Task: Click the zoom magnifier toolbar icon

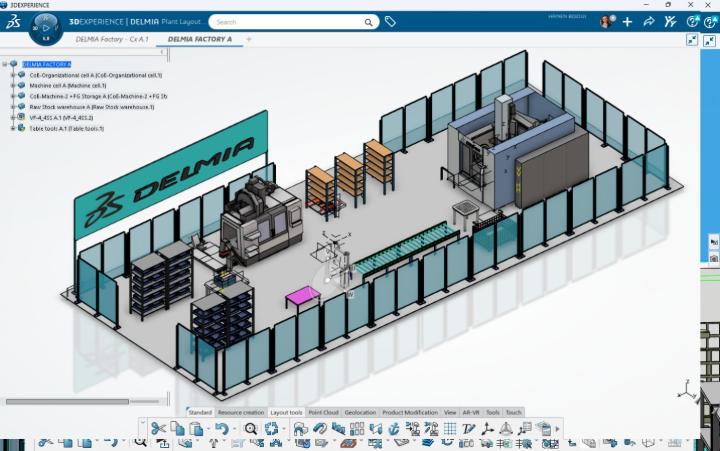Action: (x=251, y=429)
